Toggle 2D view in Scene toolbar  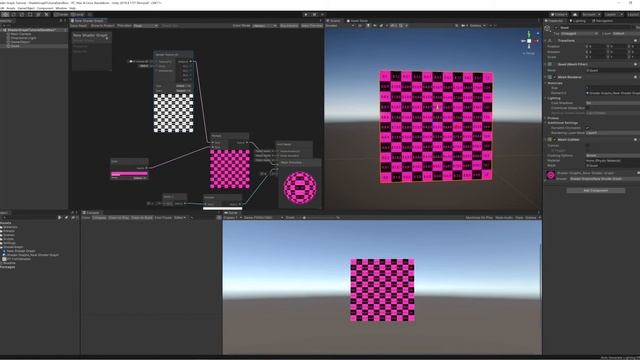click(360, 26)
